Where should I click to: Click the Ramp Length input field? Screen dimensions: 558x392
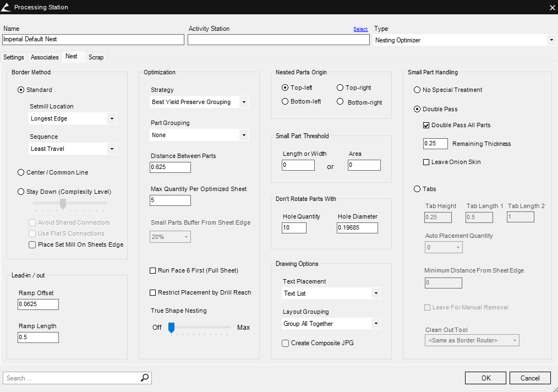[x=38, y=337]
